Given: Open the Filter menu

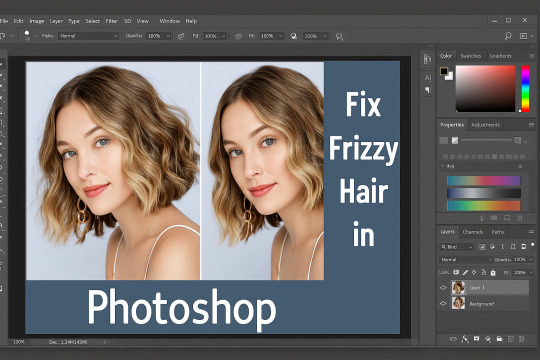Looking at the screenshot, I should click(112, 21).
